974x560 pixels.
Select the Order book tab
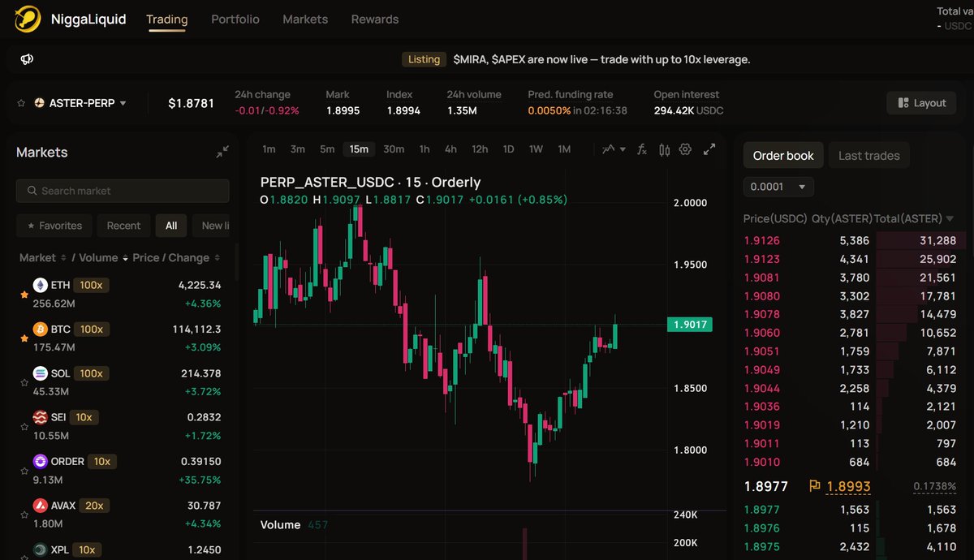pyautogui.click(x=783, y=155)
